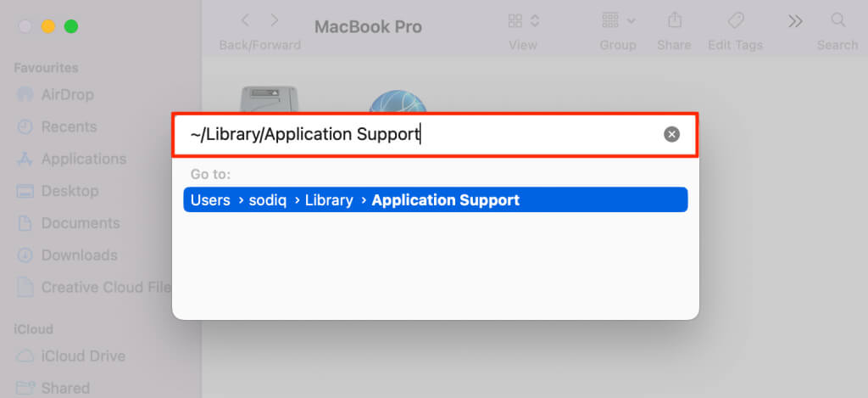The width and height of the screenshot is (868, 398).
Task: Click inside the ~/Library/Application Support text field
Action: [x=435, y=135]
